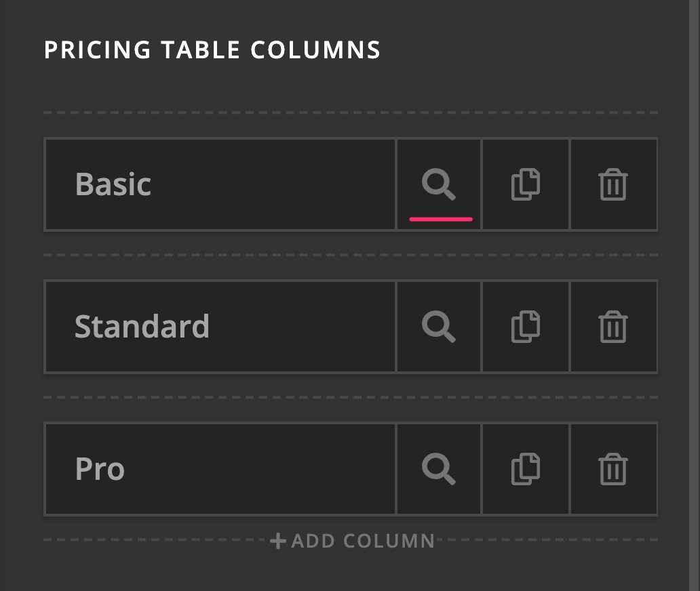
Task: Click the dashed line left of Add Column
Action: coord(155,539)
